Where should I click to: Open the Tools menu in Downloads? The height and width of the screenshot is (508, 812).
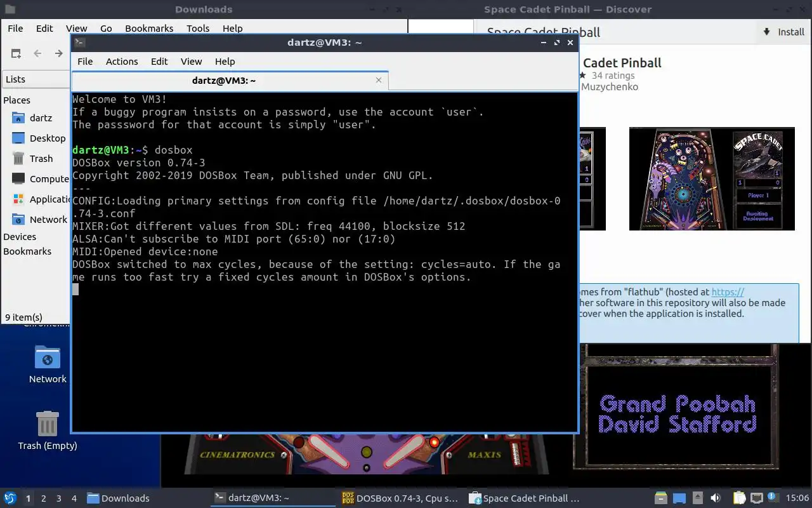pyautogui.click(x=198, y=29)
